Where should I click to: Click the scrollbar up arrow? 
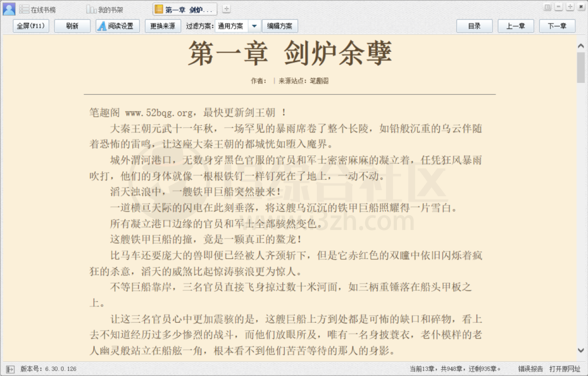pyautogui.click(x=581, y=46)
